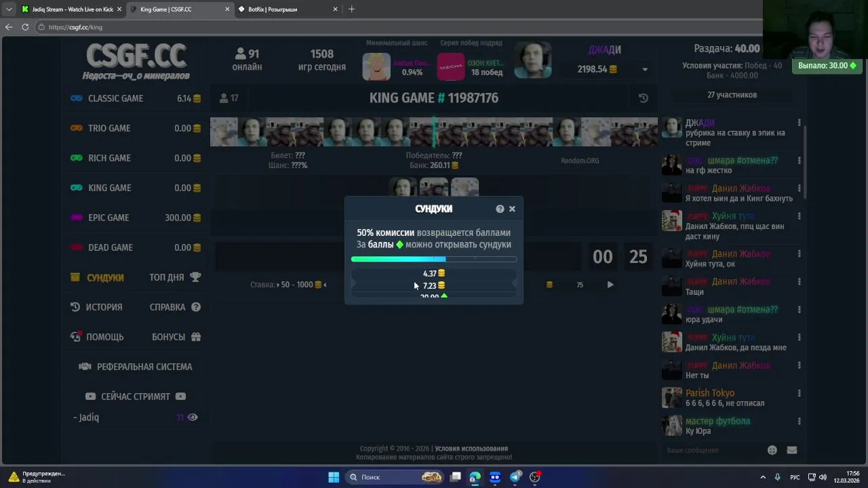The image size is (868, 488).
Task: Open Справка help page
Action: click(x=175, y=307)
